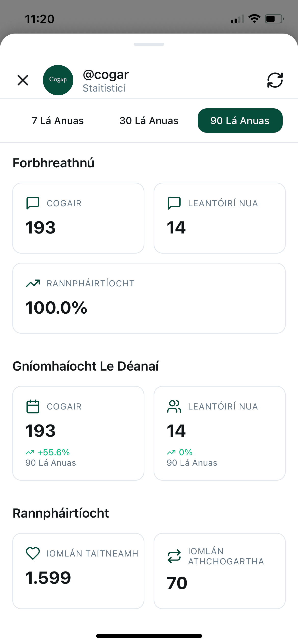Select the 90 Lá Anuas tab
The width and height of the screenshot is (298, 644).
pyautogui.click(x=240, y=121)
